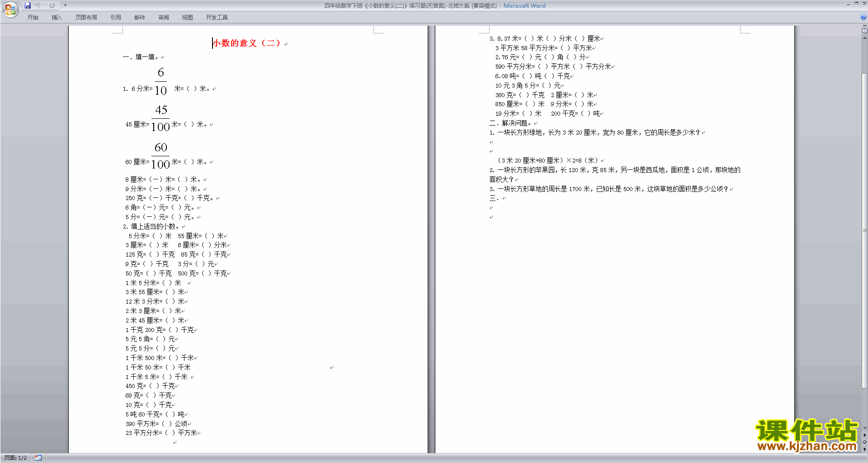Click heading 二. 解决问题。
This screenshot has height=463, width=868.
click(510, 123)
